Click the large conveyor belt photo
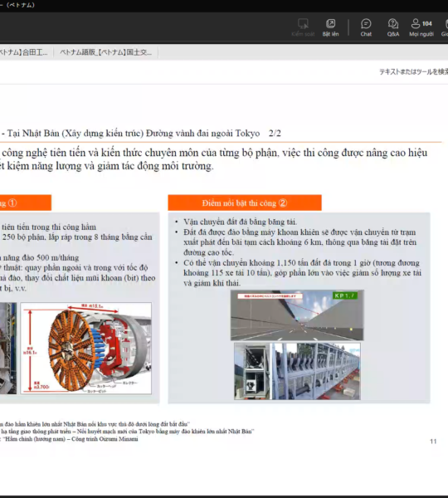The image size is (448, 498). point(316,371)
